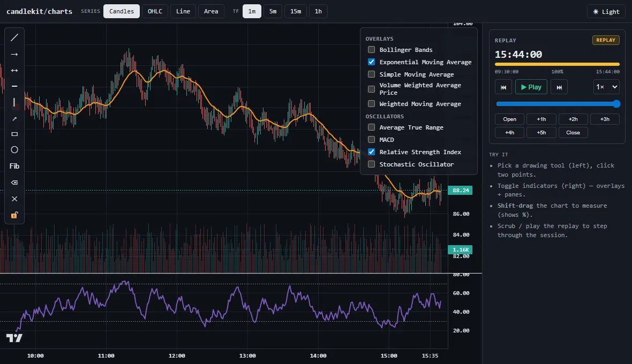632x364 pixels.
Task: Select 5m timeframe
Action: click(x=273, y=11)
